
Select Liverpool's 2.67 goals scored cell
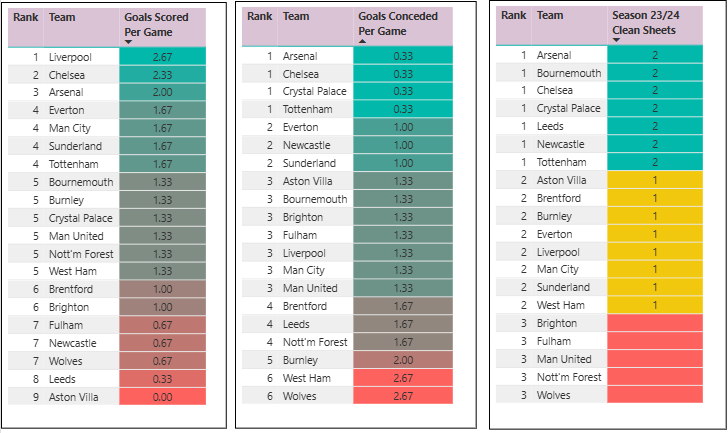pyautogui.click(x=162, y=57)
